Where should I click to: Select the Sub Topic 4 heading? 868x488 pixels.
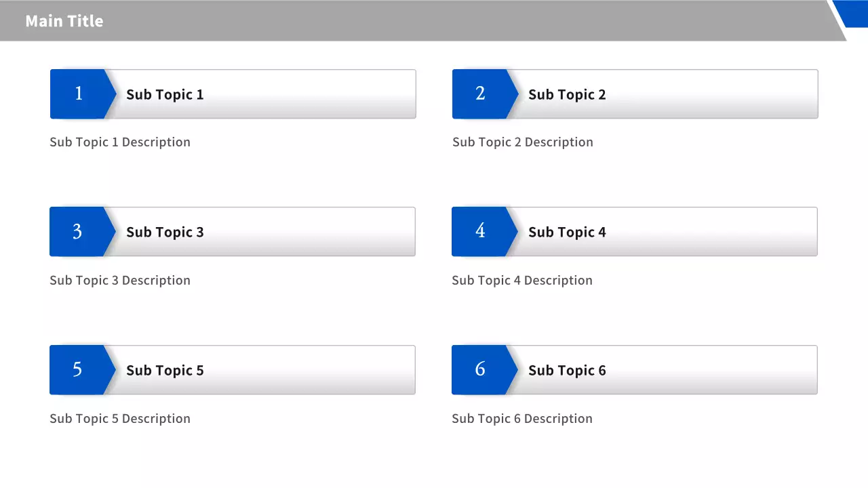point(567,232)
